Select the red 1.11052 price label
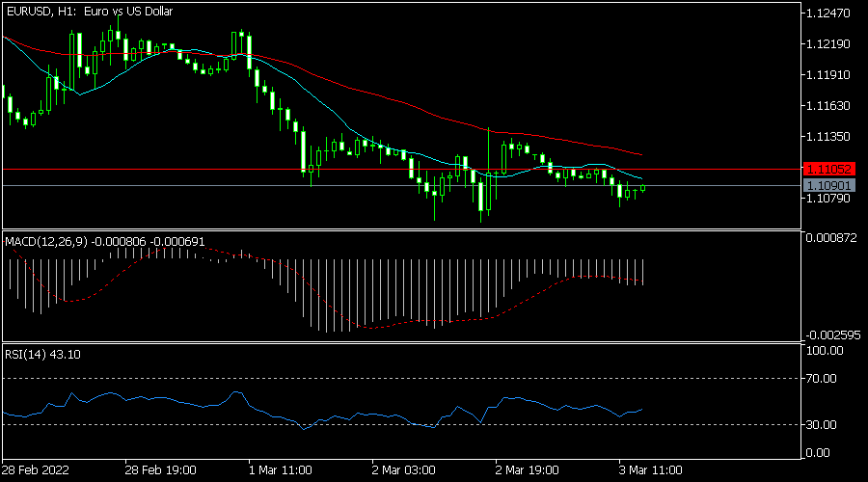Image resolution: width=868 pixels, height=482 pixels. coord(828,169)
